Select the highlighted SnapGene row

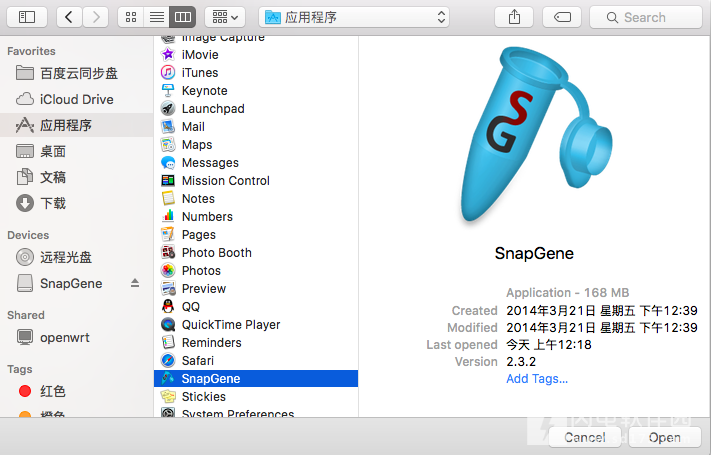pos(256,378)
